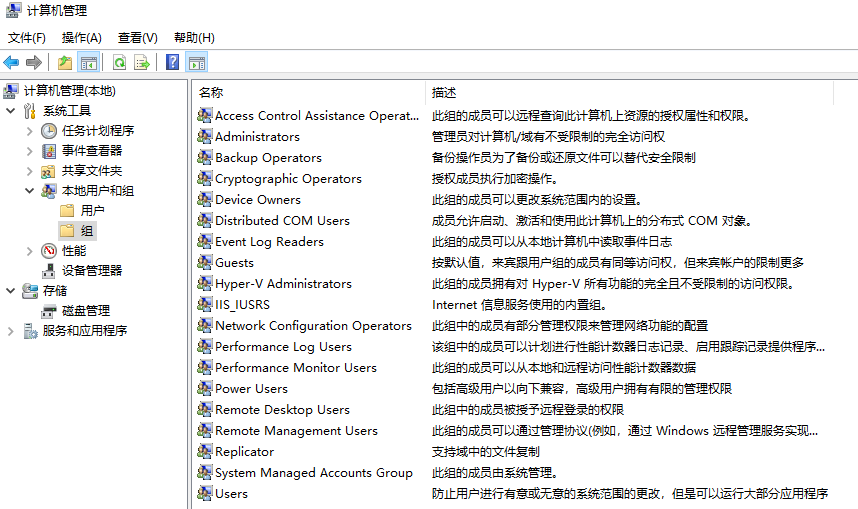Expand the 共享文件夹 tree node

pos(30,171)
